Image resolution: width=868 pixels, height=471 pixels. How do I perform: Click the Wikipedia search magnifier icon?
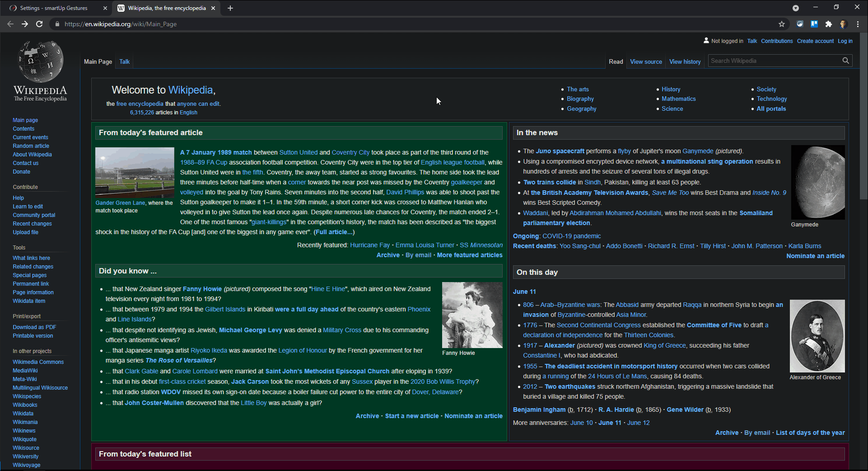tap(845, 61)
